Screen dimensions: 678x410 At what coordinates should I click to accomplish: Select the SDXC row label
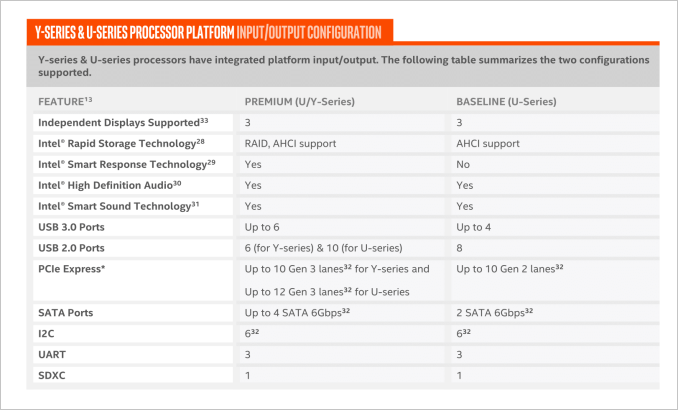[52, 375]
